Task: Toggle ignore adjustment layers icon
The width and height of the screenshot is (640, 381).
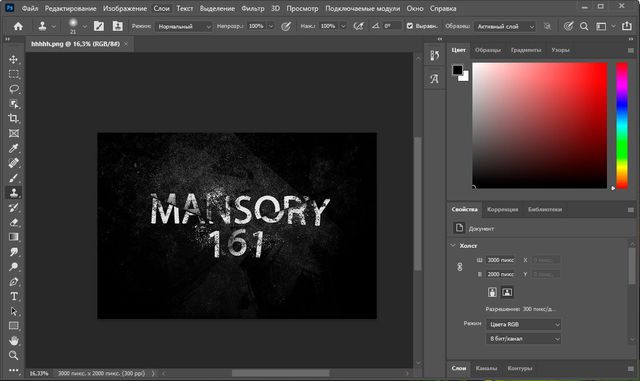Action: point(547,26)
